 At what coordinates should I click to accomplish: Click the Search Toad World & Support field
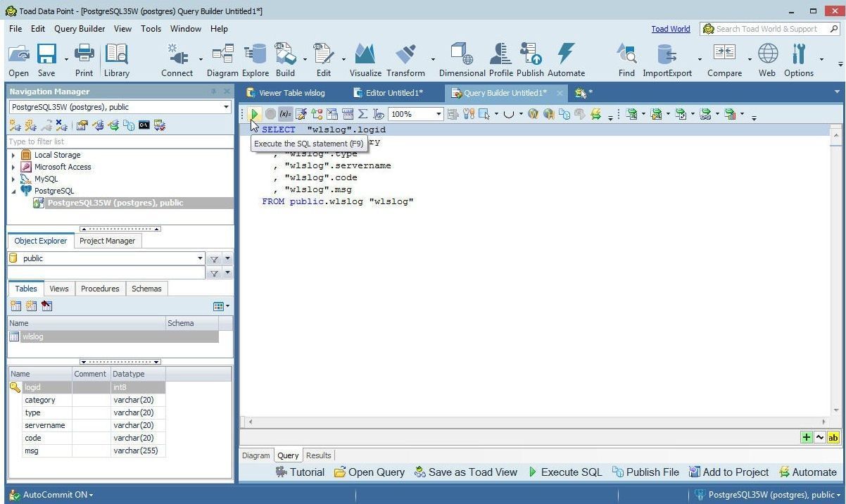tap(770, 29)
